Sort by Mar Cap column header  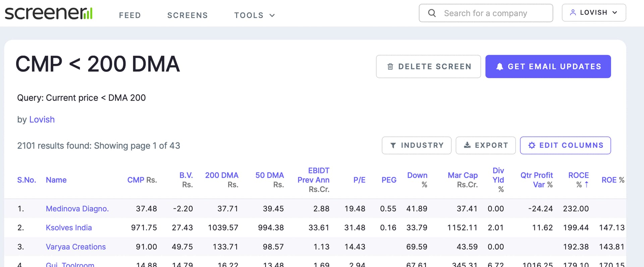(x=463, y=180)
